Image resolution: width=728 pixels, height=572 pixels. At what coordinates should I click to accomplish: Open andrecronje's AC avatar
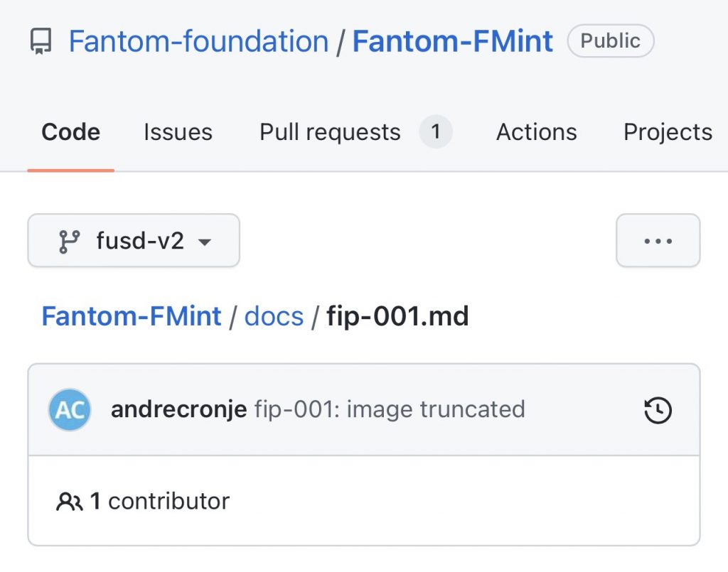pos(69,409)
